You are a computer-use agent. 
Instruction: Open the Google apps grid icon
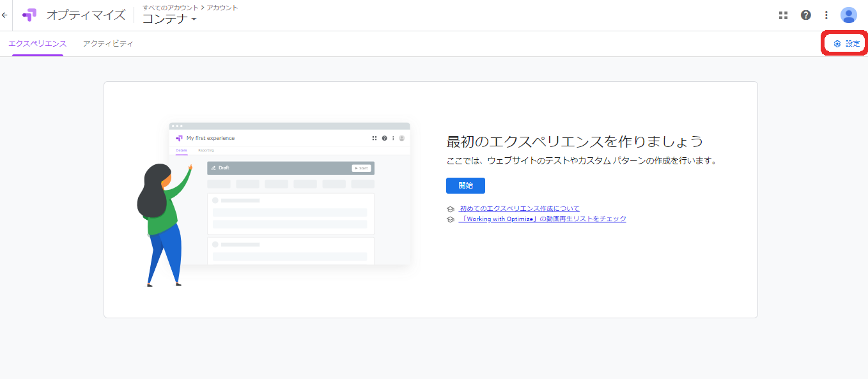tap(783, 15)
